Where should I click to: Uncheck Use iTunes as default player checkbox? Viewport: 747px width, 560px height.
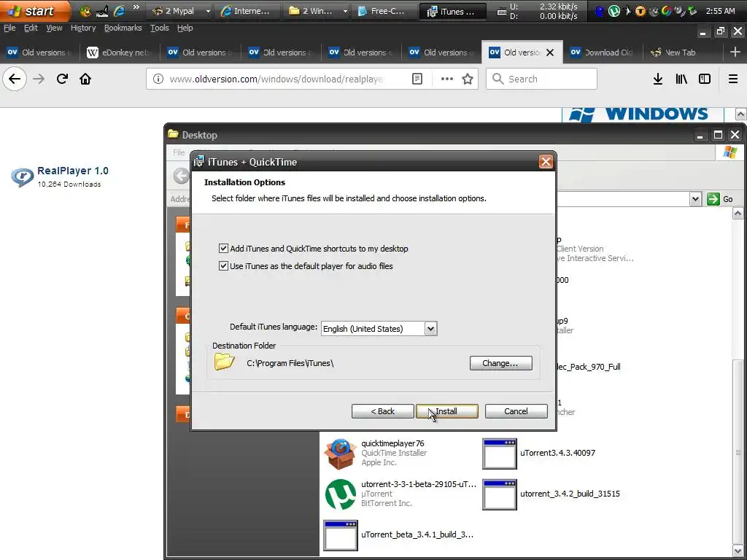tap(223, 265)
